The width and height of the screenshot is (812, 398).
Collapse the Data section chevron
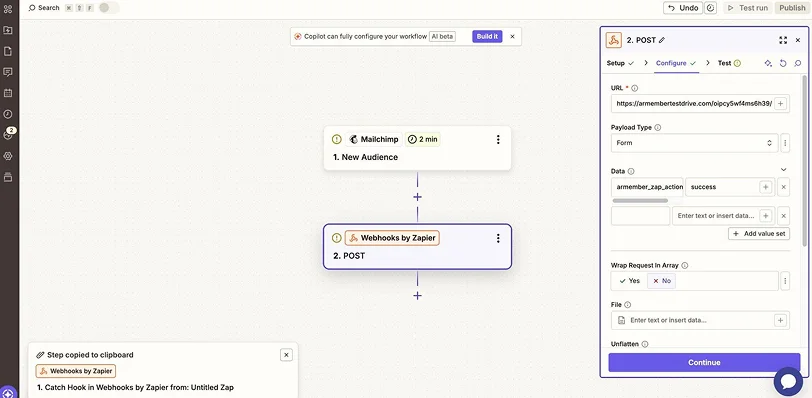pyautogui.click(x=784, y=170)
